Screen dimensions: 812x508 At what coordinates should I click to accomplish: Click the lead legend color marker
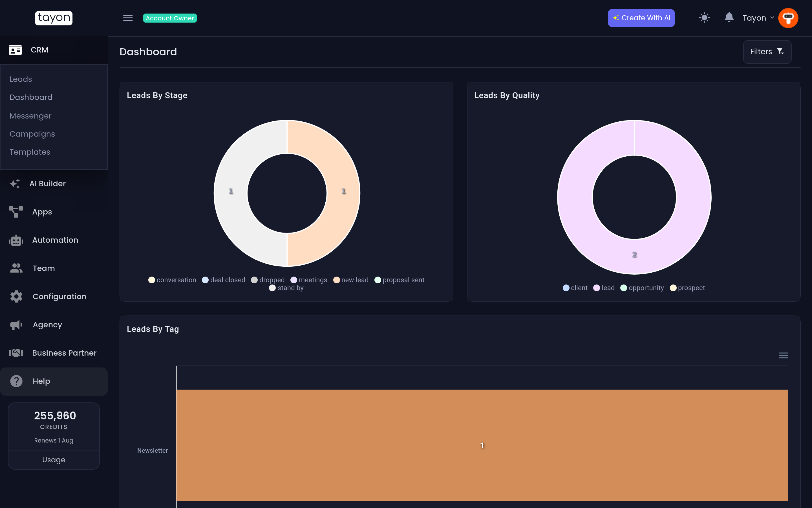tap(597, 288)
